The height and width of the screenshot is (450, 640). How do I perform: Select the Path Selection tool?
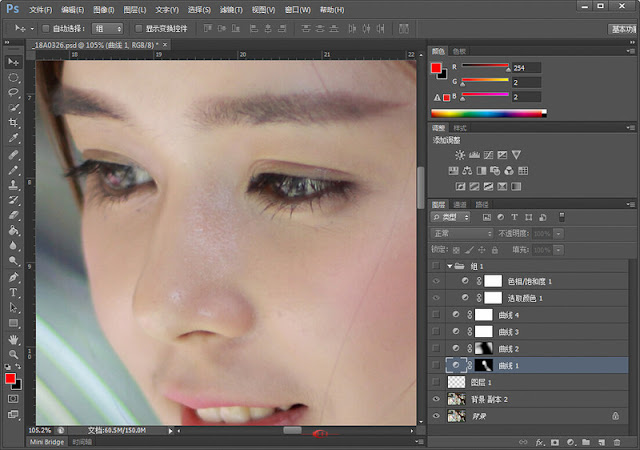[13, 307]
